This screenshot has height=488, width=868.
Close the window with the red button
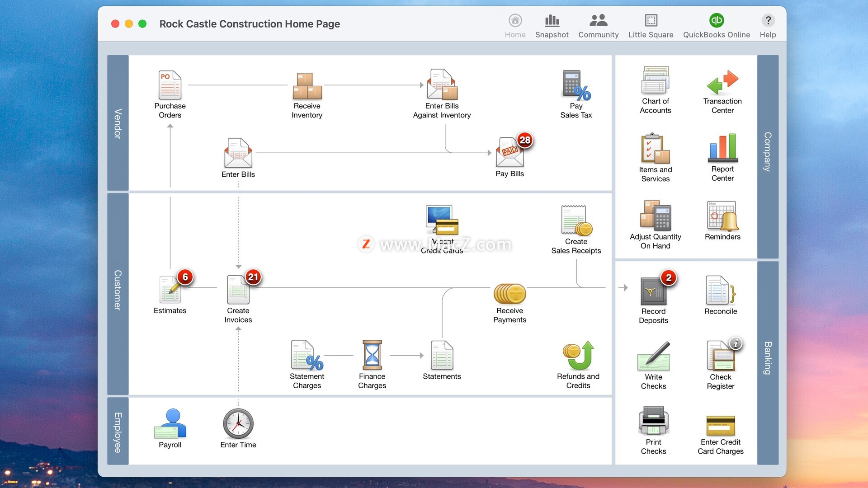tap(115, 24)
